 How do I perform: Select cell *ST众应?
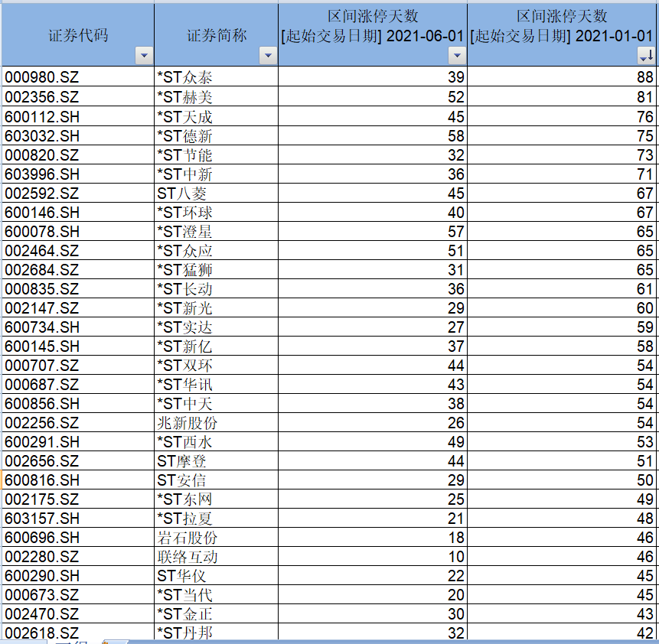point(217,250)
